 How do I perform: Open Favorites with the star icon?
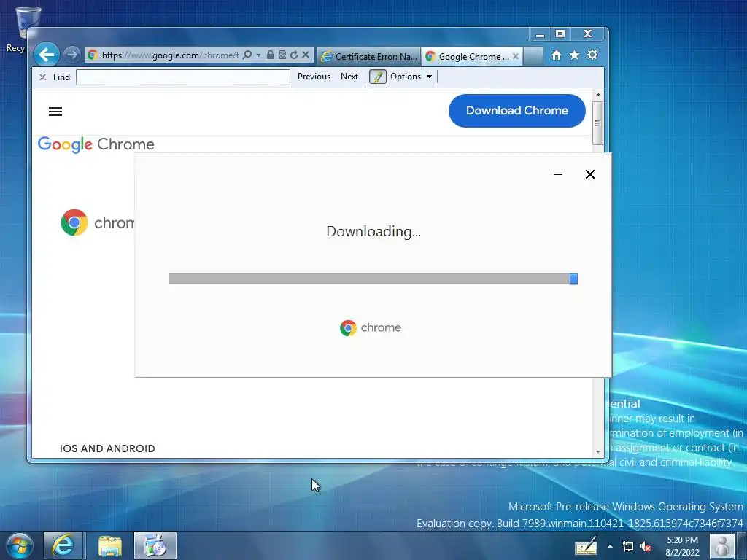coord(575,55)
